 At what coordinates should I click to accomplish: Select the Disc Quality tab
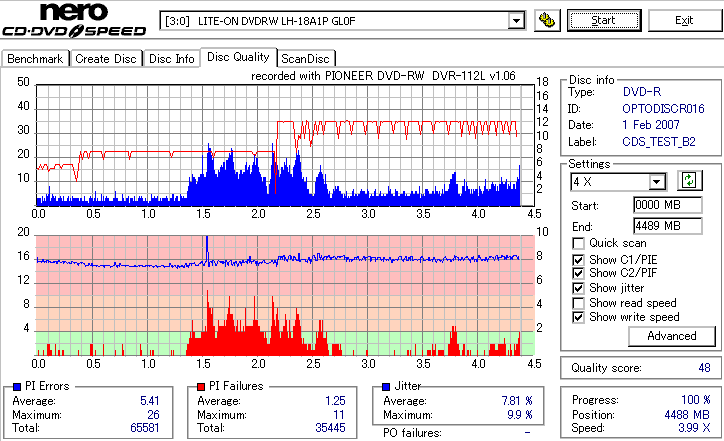pyautogui.click(x=238, y=57)
